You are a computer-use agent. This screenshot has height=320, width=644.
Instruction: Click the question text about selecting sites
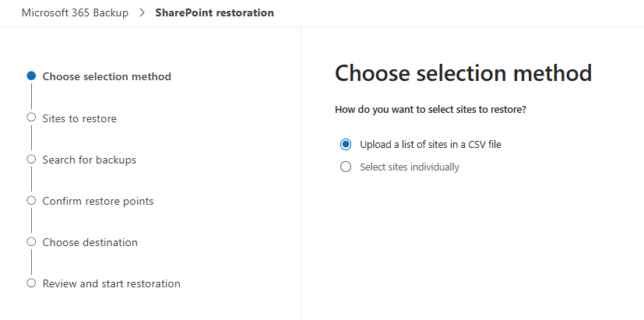click(430, 110)
